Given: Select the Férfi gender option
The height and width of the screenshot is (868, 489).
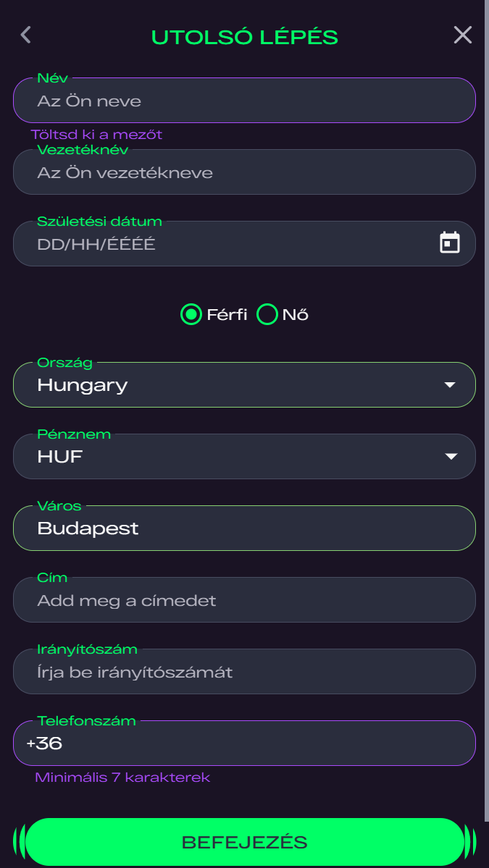Looking at the screenshot, I should (191, 314).
